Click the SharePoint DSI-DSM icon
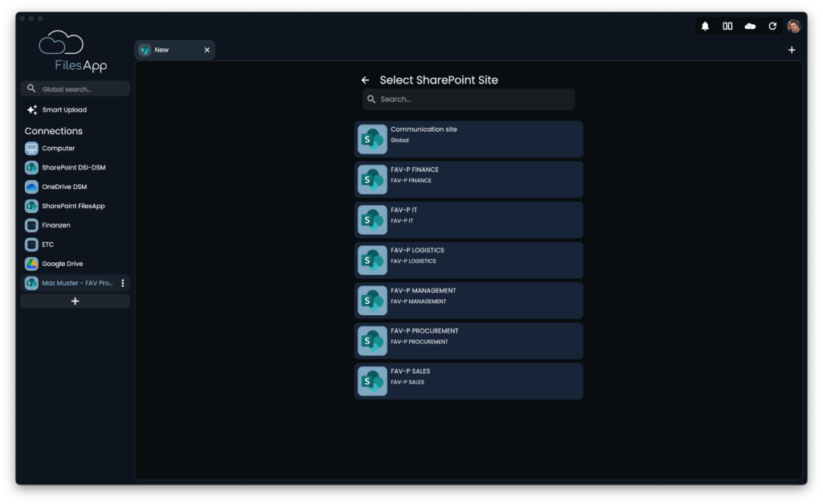Image resolution: width=823 pixels, height=504 pixels. 31,167
